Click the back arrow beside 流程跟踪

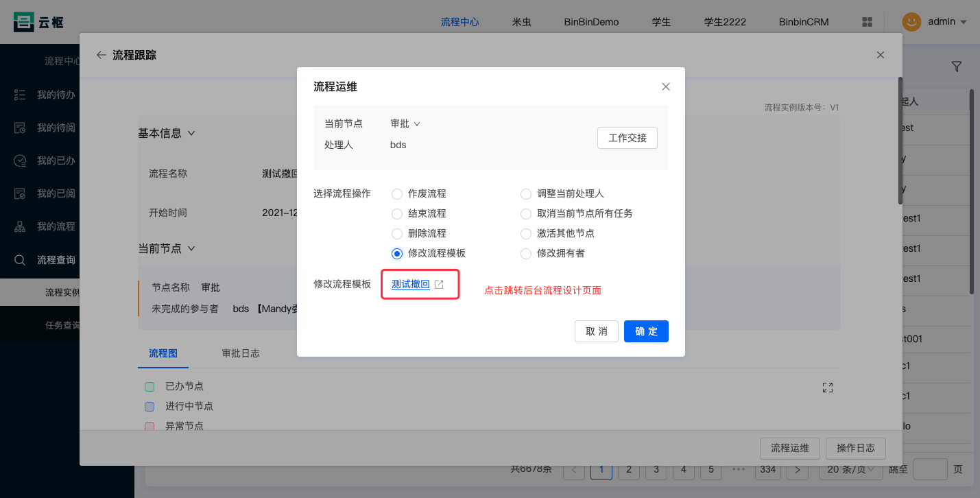coord(101,55)
